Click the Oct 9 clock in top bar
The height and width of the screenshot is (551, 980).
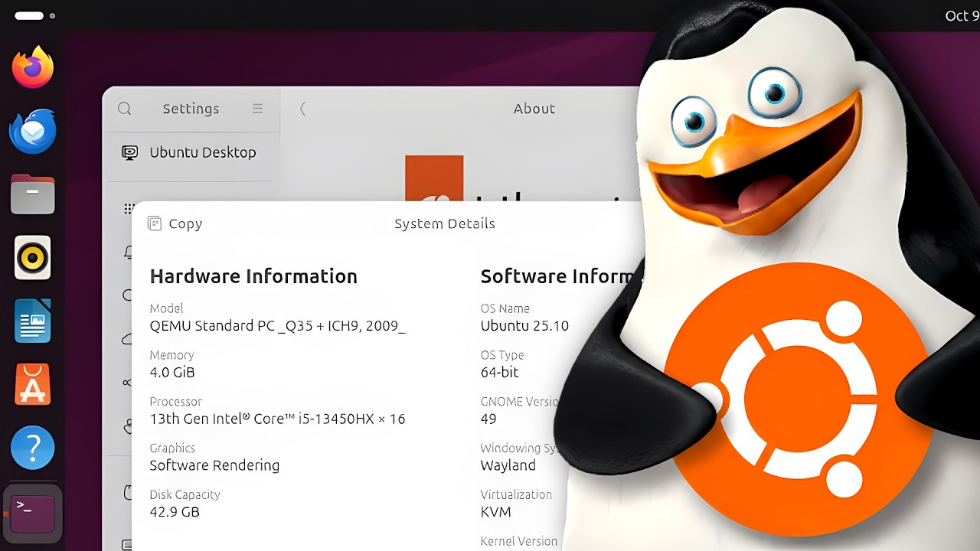coord(962,15)
